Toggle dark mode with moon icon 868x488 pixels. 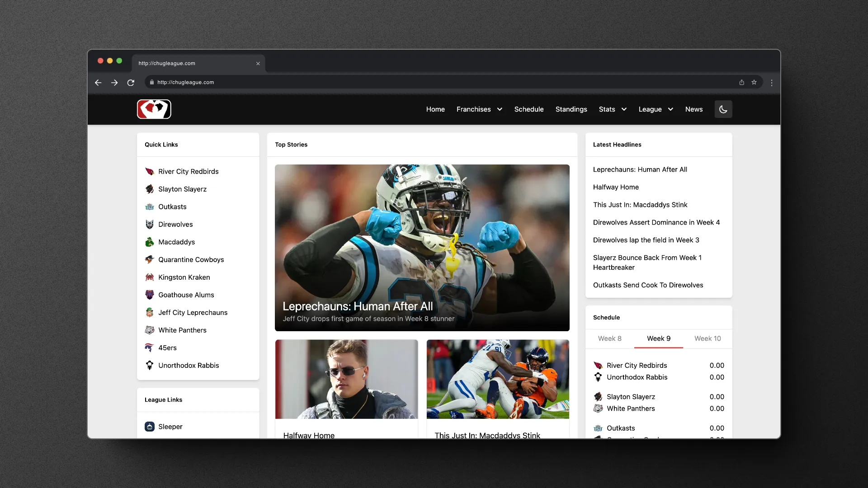(723, 109)
